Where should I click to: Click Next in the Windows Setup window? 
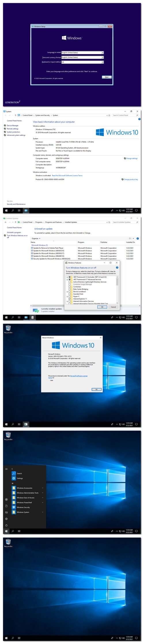107,77
